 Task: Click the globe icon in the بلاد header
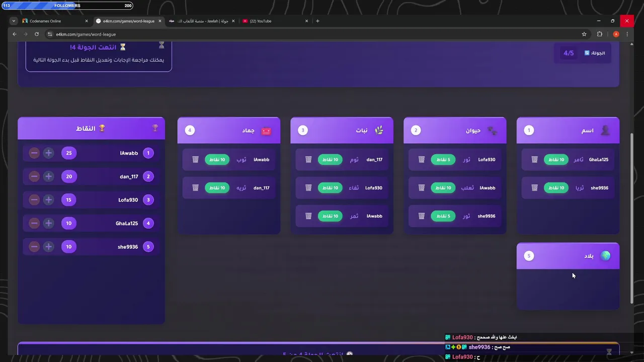605,255
